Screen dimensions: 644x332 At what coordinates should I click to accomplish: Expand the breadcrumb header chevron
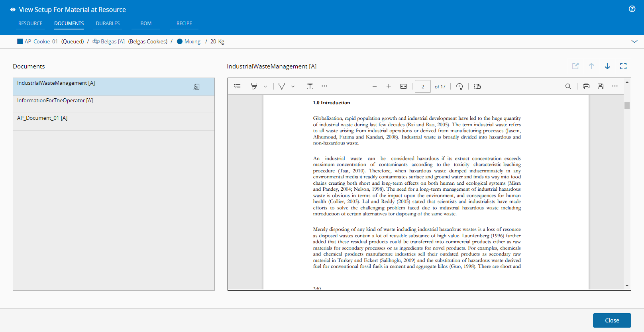(634, 41)
